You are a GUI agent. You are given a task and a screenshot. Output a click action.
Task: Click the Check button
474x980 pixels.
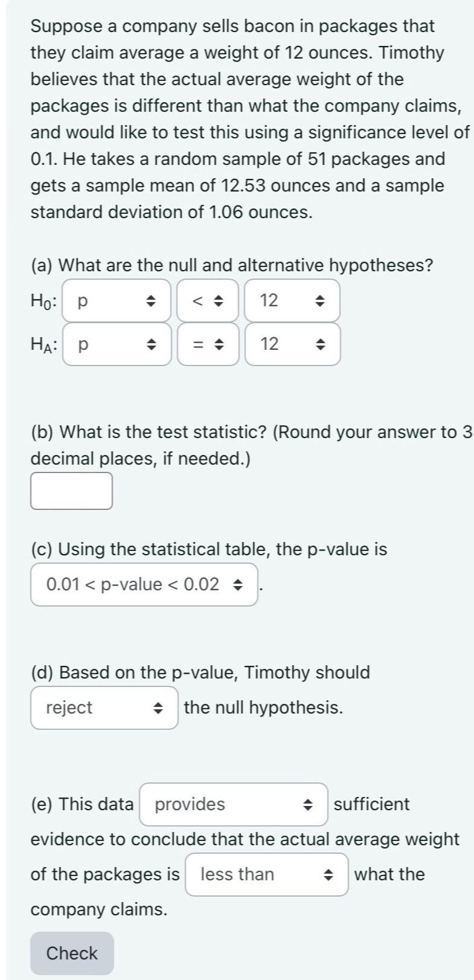tap(72, 953)
